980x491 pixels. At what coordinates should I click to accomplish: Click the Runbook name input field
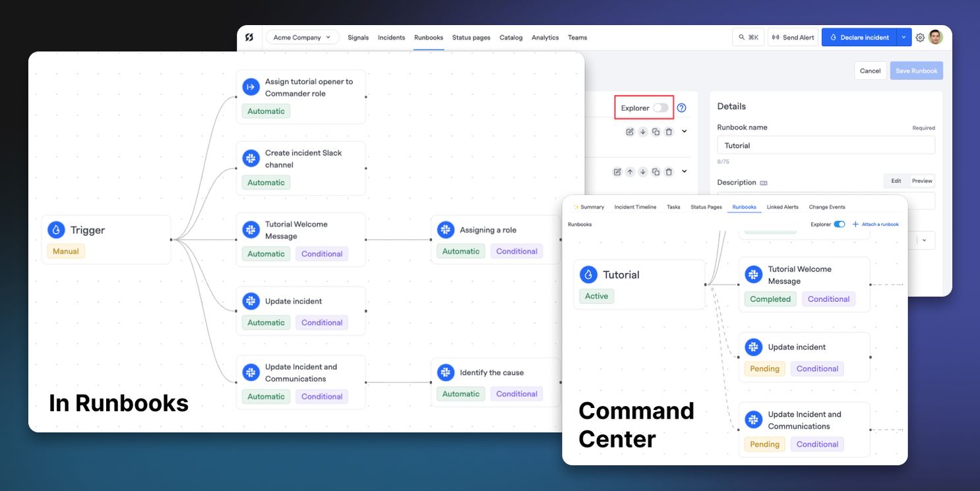pos(826,145)
